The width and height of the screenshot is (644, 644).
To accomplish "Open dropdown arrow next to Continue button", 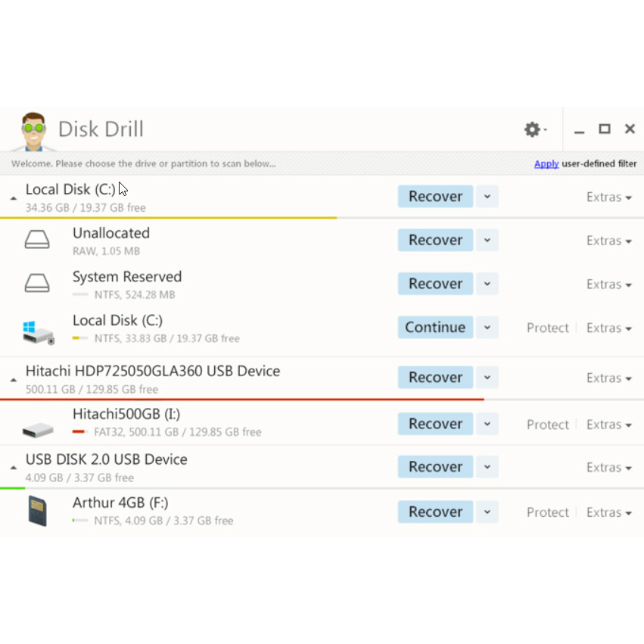I will point(487,328).
